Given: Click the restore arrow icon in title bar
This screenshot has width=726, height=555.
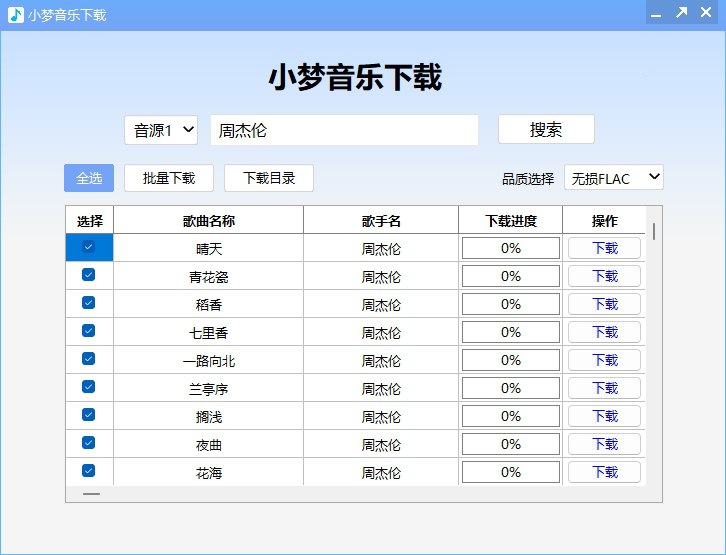Looking at the screenshot, I should [681, 13].
